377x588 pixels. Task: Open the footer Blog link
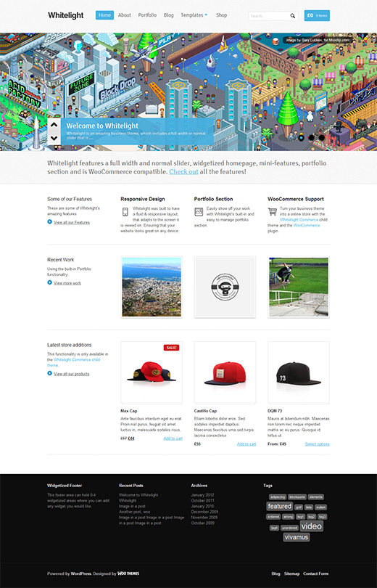pos(276,573)
